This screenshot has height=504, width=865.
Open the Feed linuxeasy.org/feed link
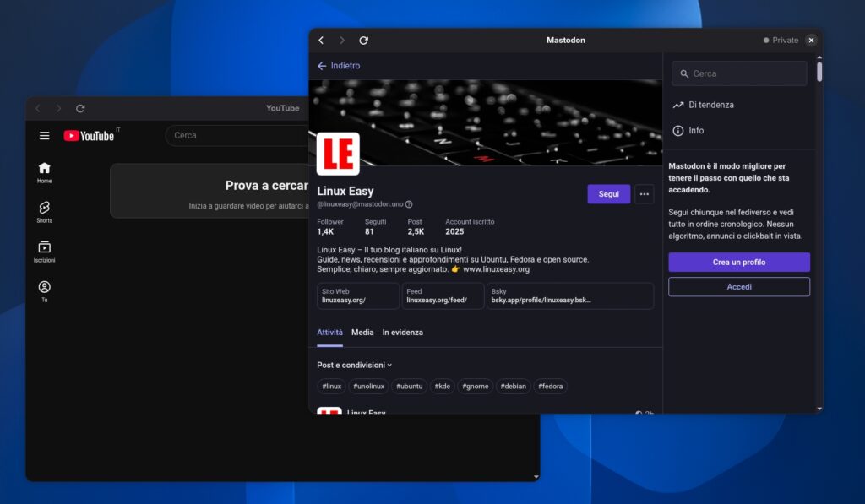tap(443, 295)
